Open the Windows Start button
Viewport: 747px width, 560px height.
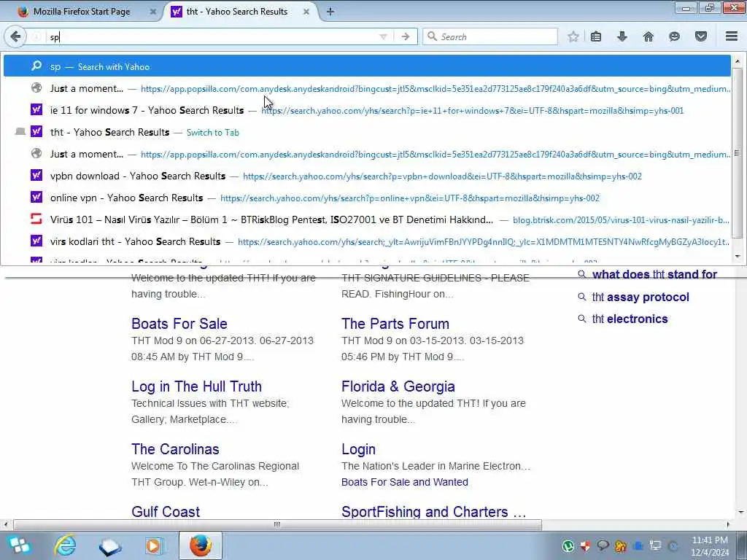19,545
